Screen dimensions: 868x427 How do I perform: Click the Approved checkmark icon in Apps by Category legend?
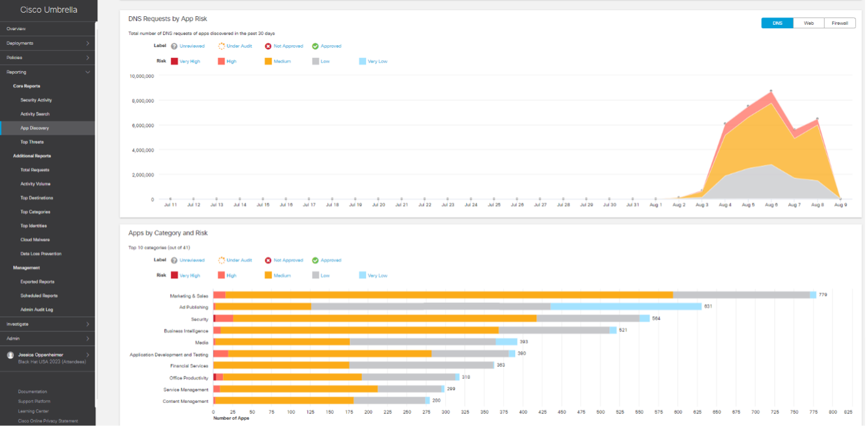coord(315,261)
